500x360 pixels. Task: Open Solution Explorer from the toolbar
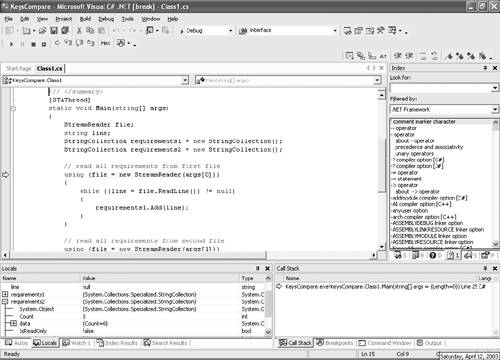click(347, 31)
